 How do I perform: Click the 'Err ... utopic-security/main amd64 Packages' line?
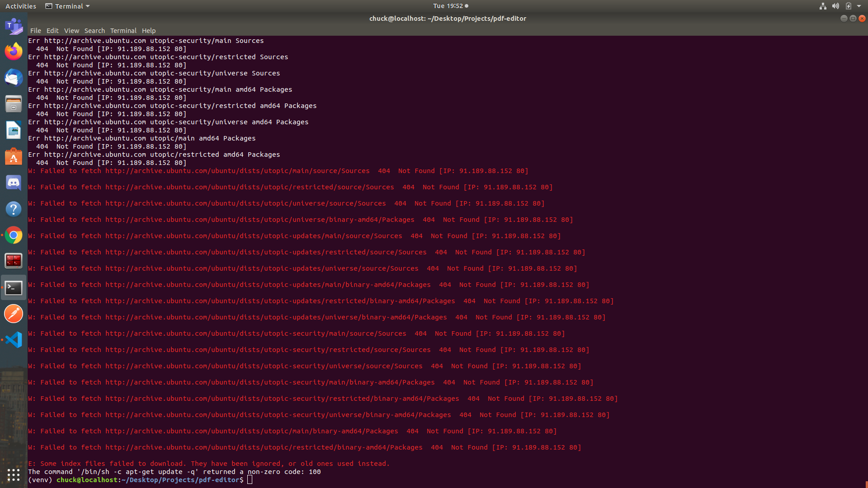(160, 89)
